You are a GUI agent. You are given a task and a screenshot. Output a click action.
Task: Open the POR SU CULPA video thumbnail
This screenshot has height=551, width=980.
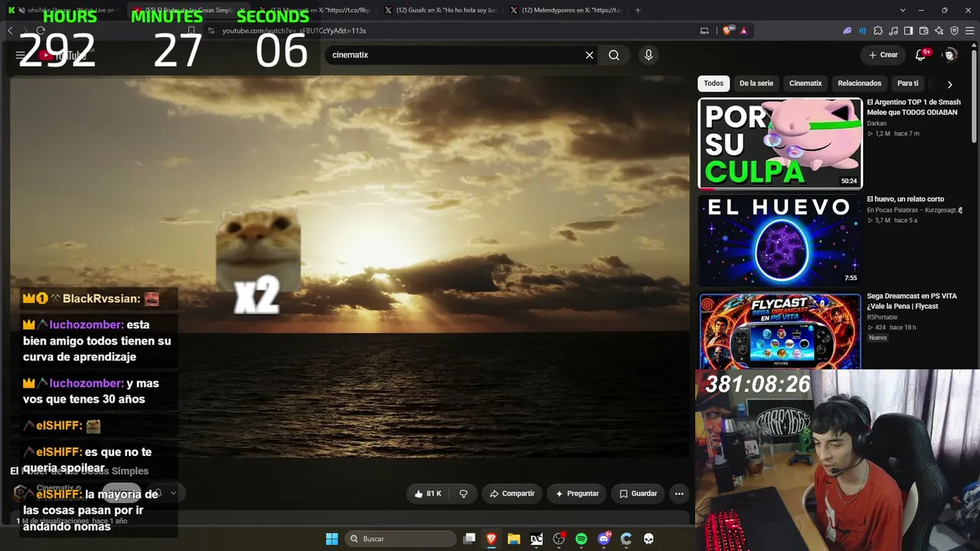click(780, 143)
